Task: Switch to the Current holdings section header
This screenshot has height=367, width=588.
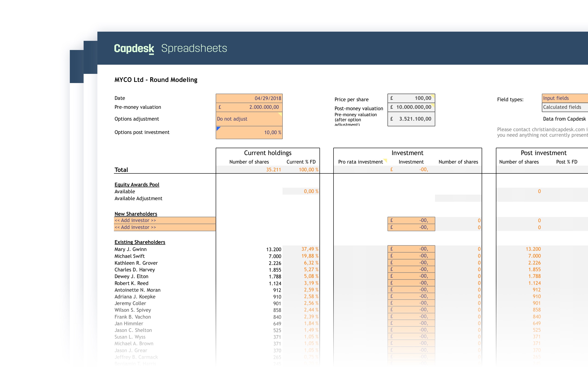Action: tap(268, 153)
